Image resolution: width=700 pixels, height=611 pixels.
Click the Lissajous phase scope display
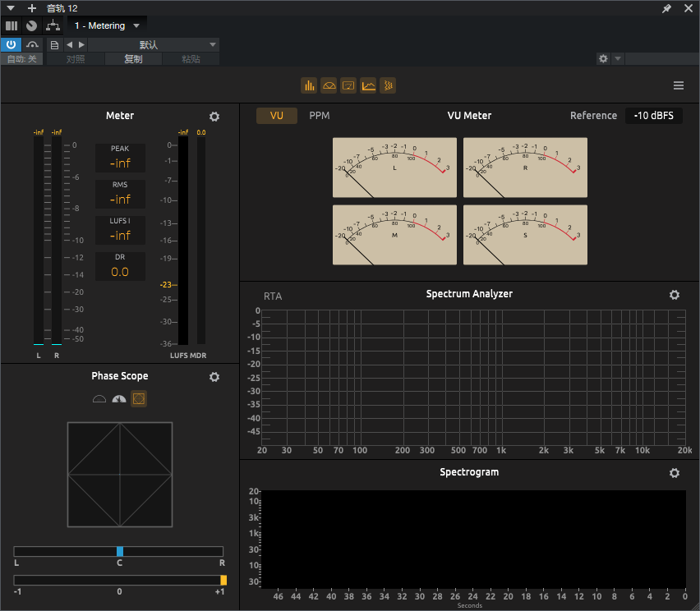click(x=120, y=475)
